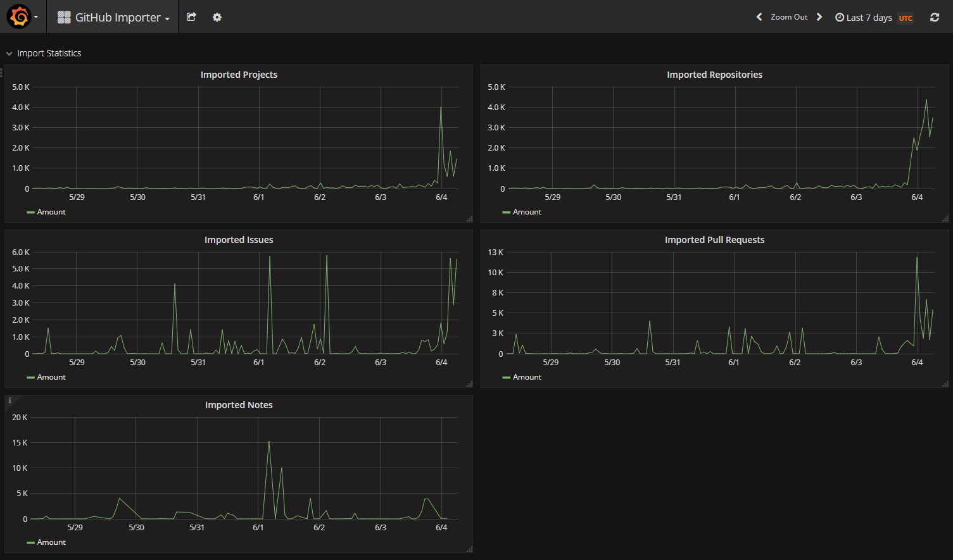Click resize handle of Imported Projects panel
The height and width of the screenshot is (560, 953).
[469, 219]
